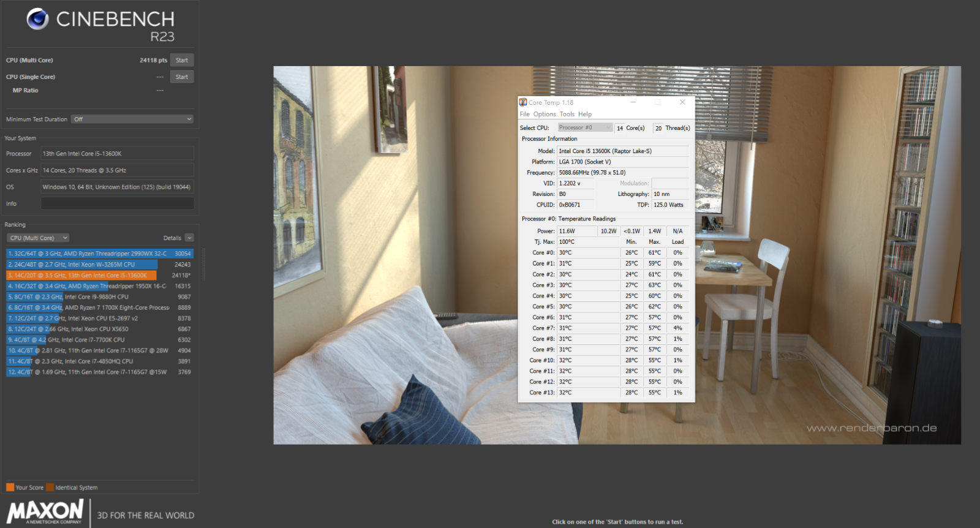Select the Core i7-7700K ranking row
The image size is (980, 528).
(x=100, y=340)
